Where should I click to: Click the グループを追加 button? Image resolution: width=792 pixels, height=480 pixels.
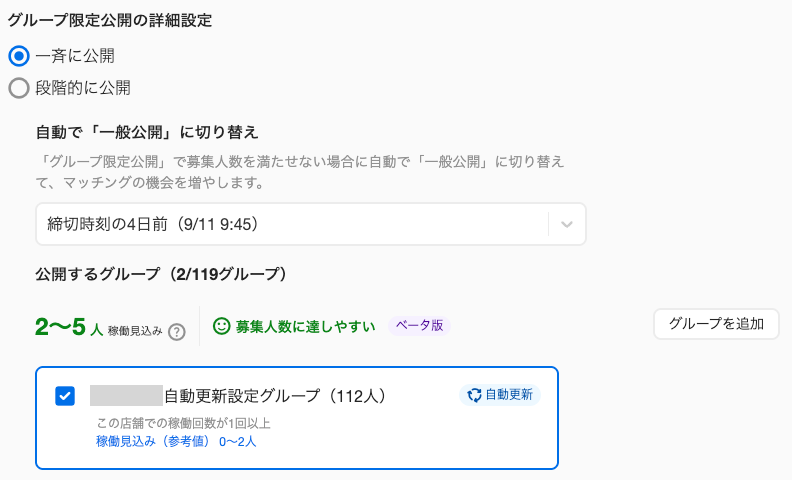[716, 324]
